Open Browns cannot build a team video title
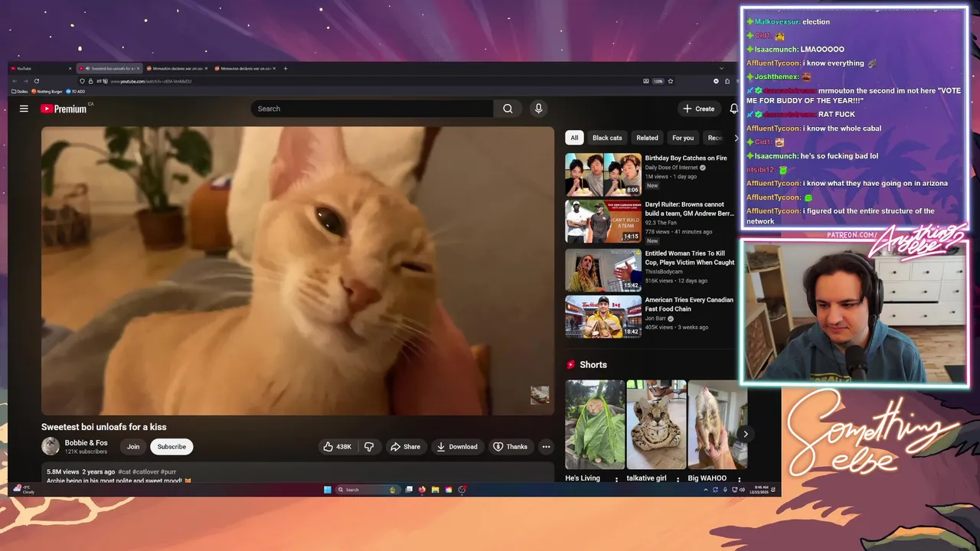 tap(689, 209)
